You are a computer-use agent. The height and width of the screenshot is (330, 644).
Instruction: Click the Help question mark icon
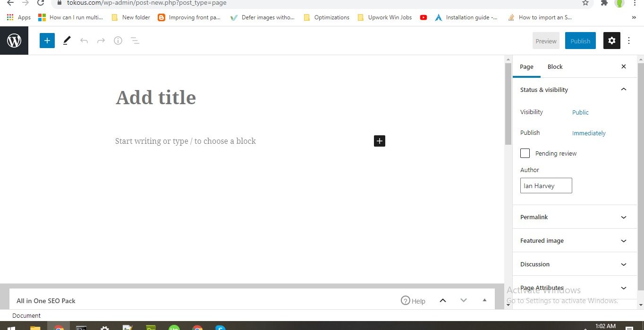click(406, 300)
